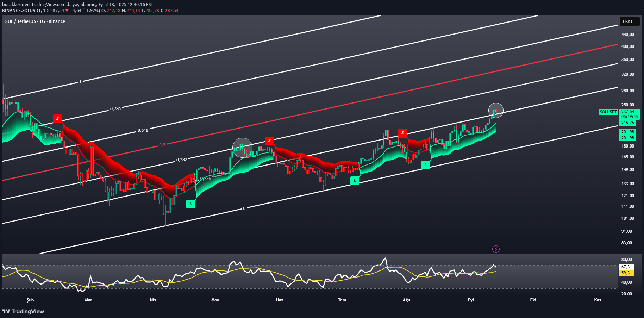644x318 pixels.
Task: Select the Eyl label on the time axis
Action: [x=471, y=300]
